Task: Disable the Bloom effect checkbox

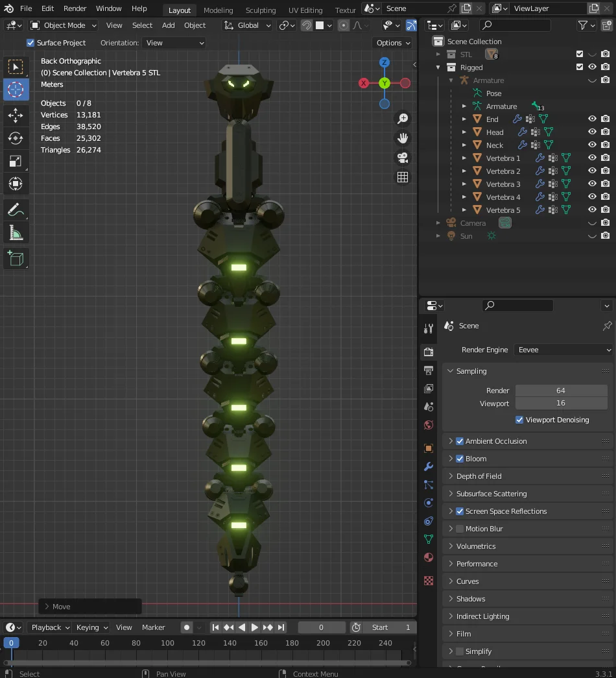Action: point(460,459)
